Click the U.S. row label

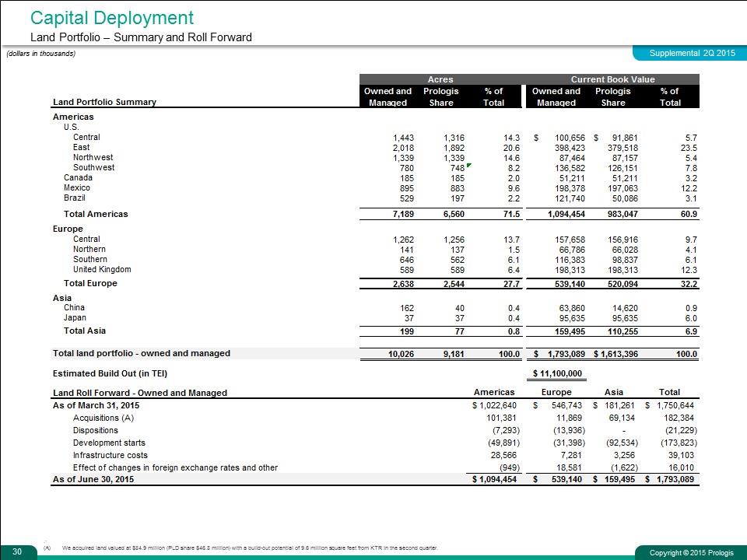pos(72,127)
